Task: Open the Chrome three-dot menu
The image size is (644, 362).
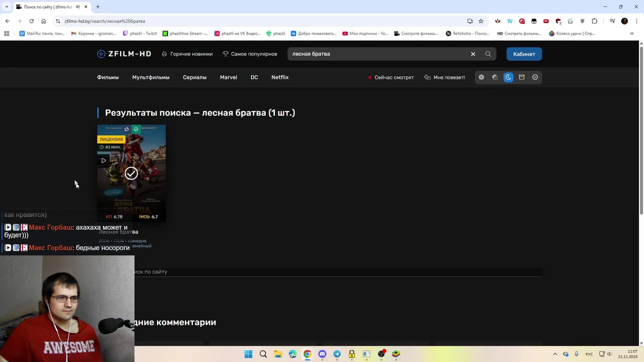Action: tap(636, 21)
